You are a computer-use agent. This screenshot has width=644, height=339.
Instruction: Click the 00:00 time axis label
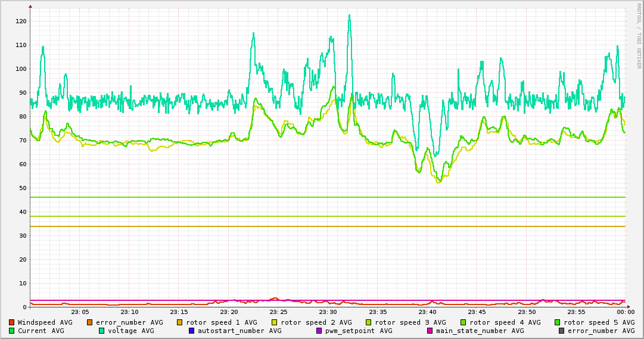pyautogui.click(x=626, y=312)
